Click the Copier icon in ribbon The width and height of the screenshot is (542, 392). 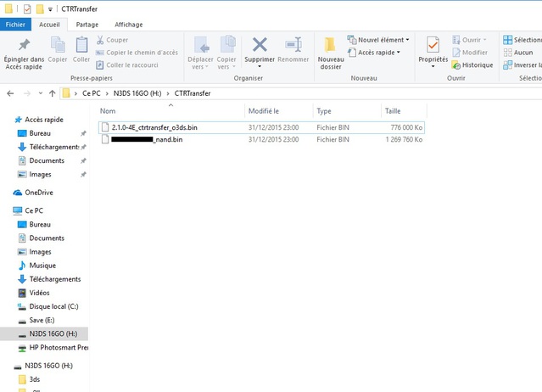58,45
